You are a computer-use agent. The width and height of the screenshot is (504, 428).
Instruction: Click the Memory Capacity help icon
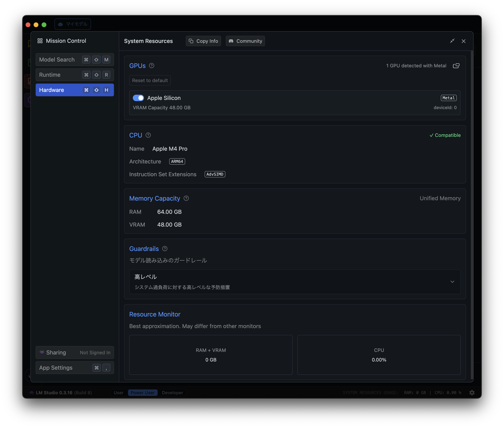186,198
